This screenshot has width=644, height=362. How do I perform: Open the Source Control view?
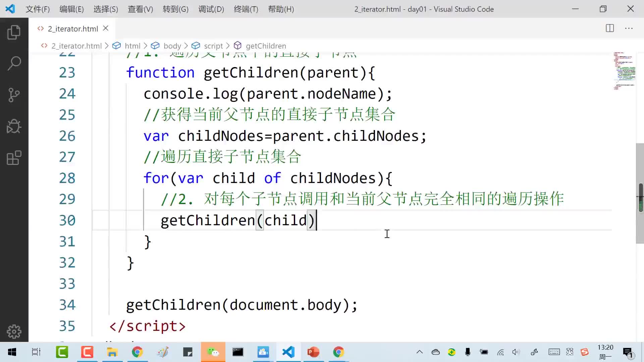pos(14,95)
